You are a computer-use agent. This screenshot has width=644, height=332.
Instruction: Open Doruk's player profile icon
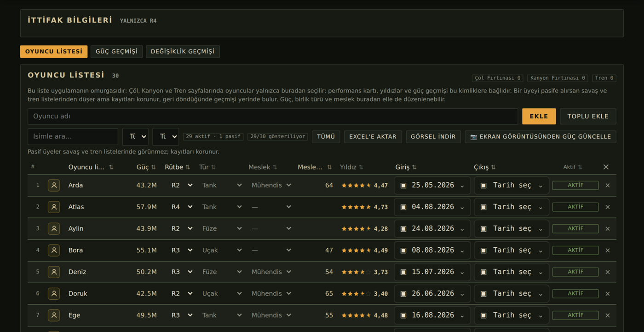click(54, 293)
